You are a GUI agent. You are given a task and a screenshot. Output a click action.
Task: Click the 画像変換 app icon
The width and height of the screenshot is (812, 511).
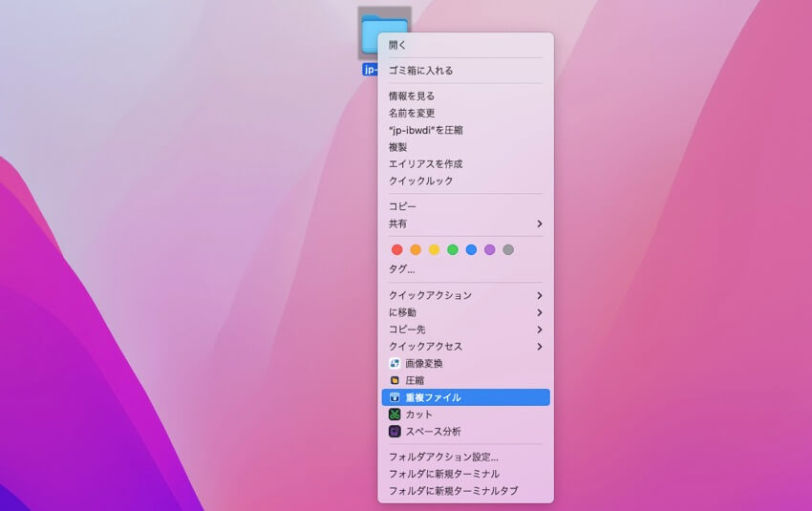click(395, 364)
